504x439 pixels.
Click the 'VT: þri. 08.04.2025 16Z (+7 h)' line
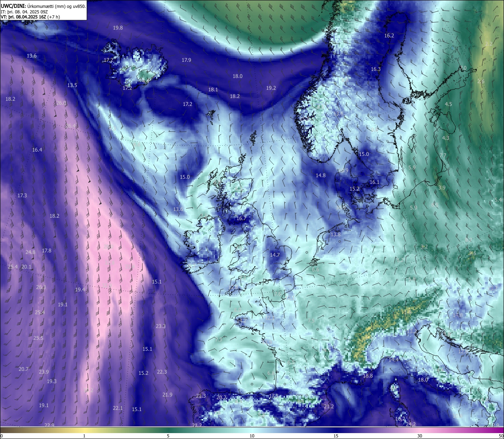(30, 17)
